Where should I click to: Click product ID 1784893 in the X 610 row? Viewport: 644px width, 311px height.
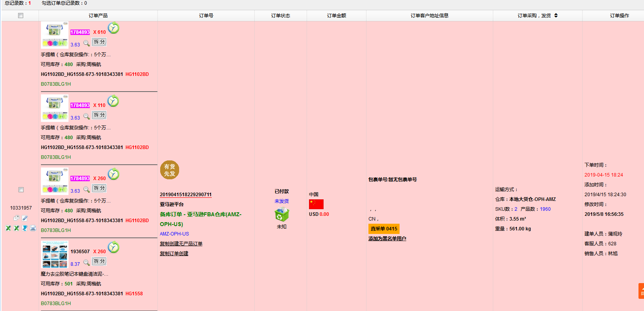[x=80, y=32]
